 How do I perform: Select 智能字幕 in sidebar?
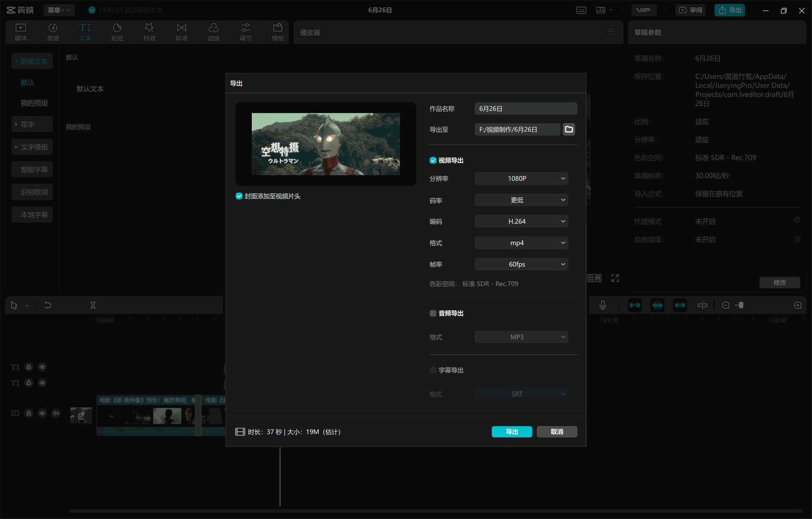pos(32,170)
